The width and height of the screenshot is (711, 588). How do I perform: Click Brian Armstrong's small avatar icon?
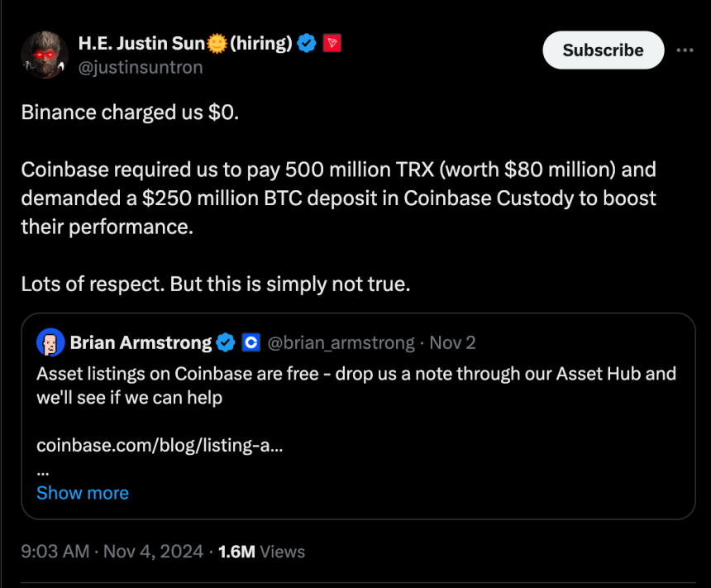click(x=50, y=342)
